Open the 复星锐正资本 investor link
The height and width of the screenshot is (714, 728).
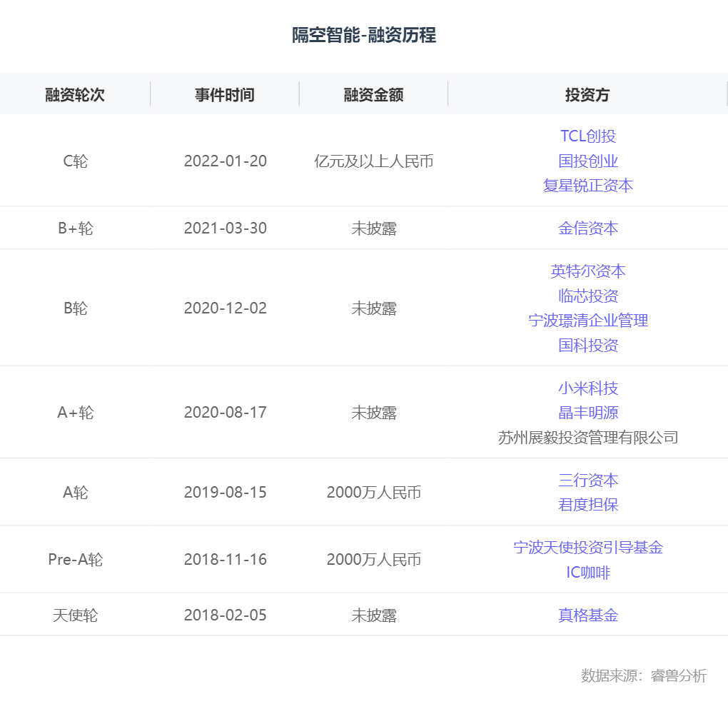[588, 186]
